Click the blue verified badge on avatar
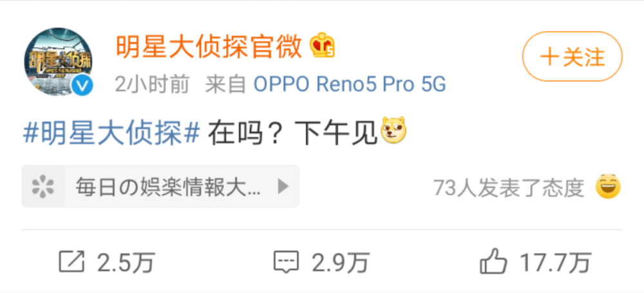The image size is (644, 293). coord(83,86)
